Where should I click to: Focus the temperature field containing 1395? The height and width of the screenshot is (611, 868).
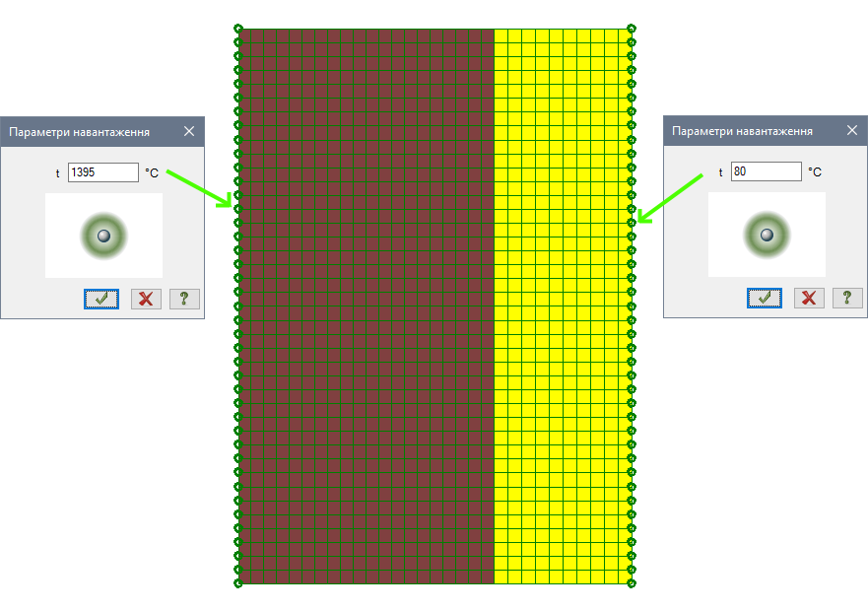point(103,172)
